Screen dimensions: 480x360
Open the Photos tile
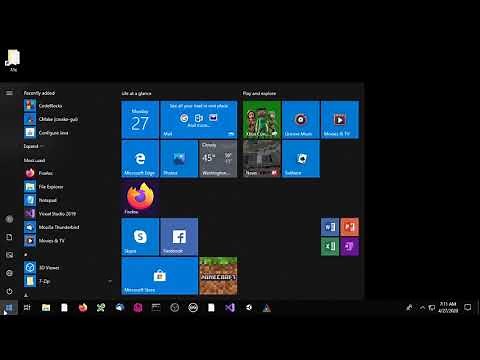click(179, 158)
